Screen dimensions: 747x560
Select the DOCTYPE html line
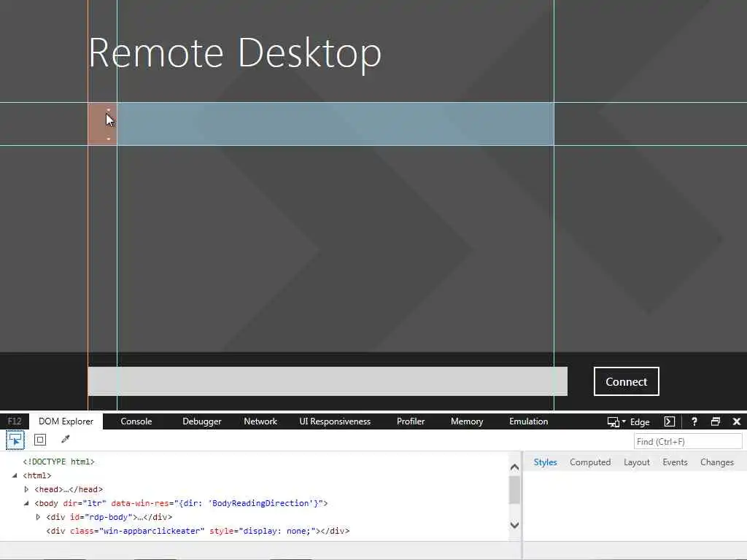pyautogui.click(x=58, y=462)
